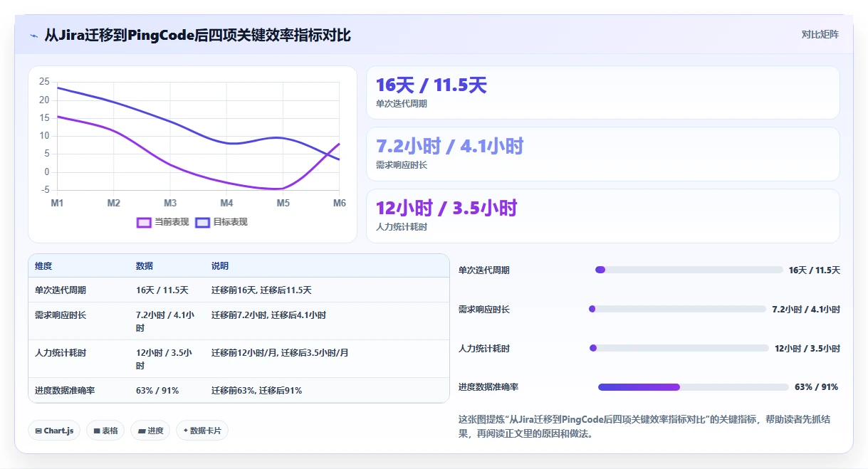Click the summary paragraph below progress bars
Viewport: 868px width, 469px height.
644,426
